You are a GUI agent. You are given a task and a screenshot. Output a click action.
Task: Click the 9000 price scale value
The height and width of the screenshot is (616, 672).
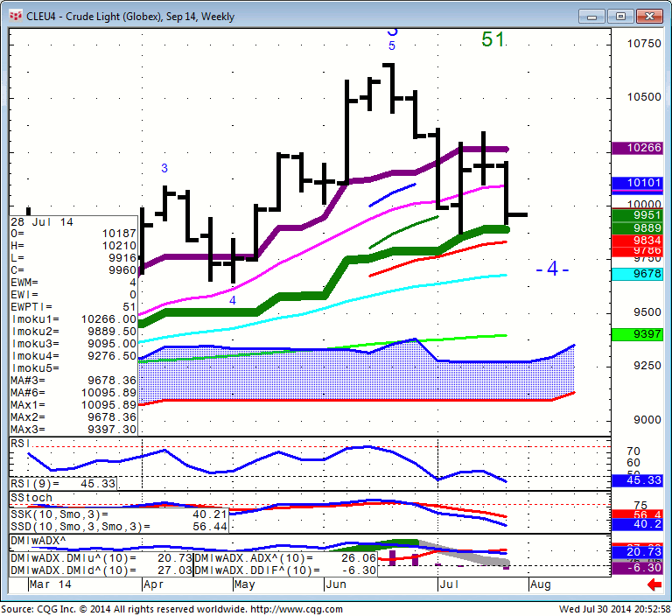coord(647,420)
